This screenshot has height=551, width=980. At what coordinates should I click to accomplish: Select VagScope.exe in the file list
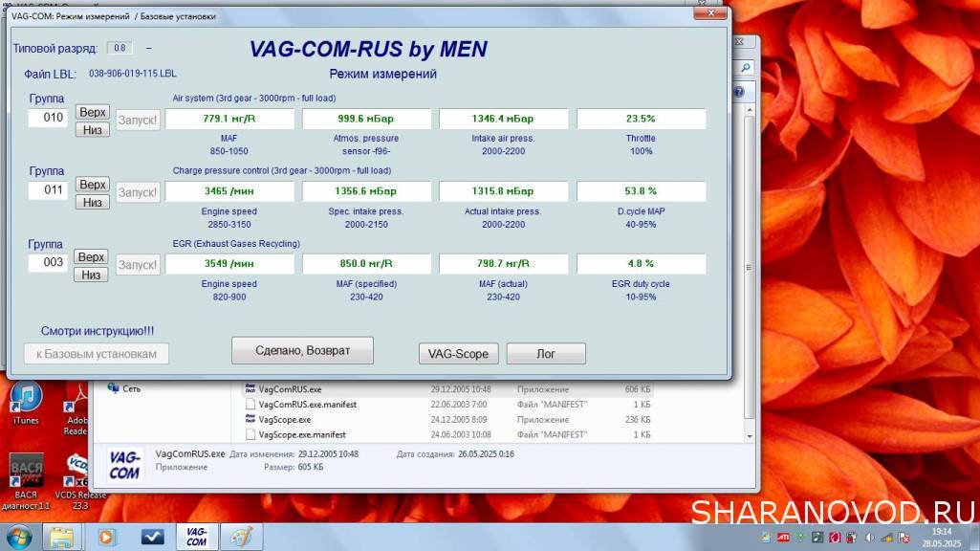(285, 419)
